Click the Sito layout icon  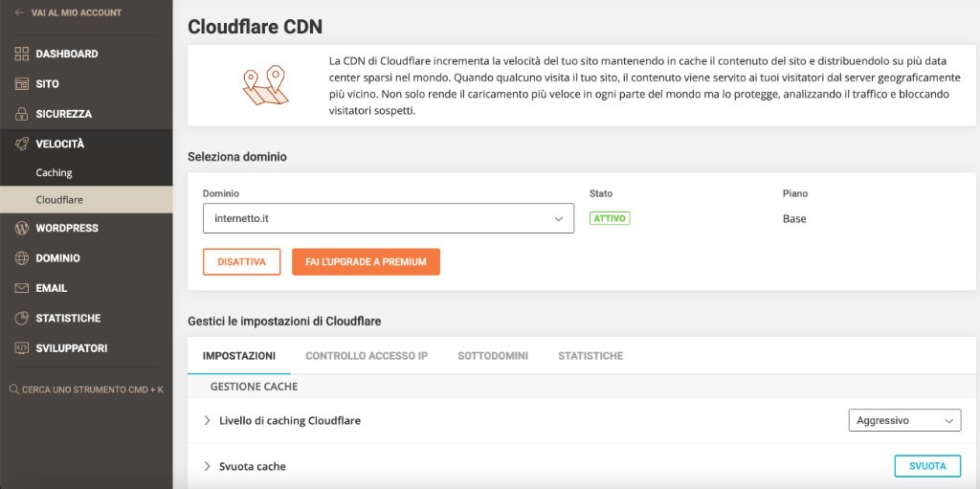point(22,84)
